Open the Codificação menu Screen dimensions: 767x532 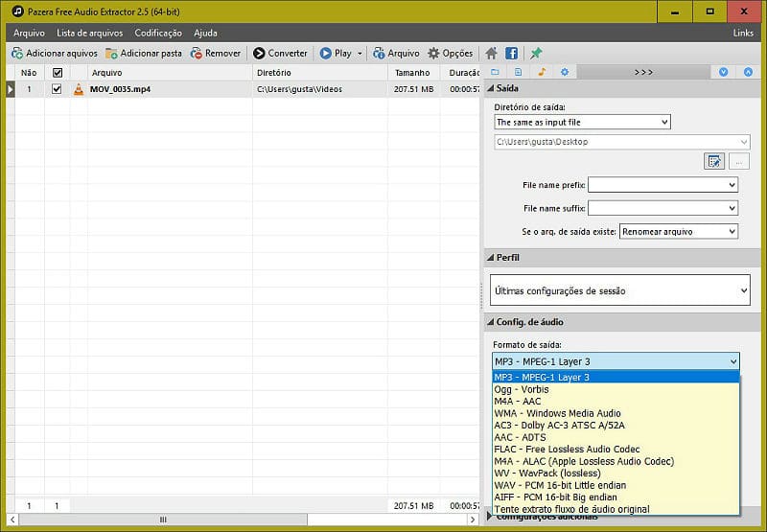(158, 33)
